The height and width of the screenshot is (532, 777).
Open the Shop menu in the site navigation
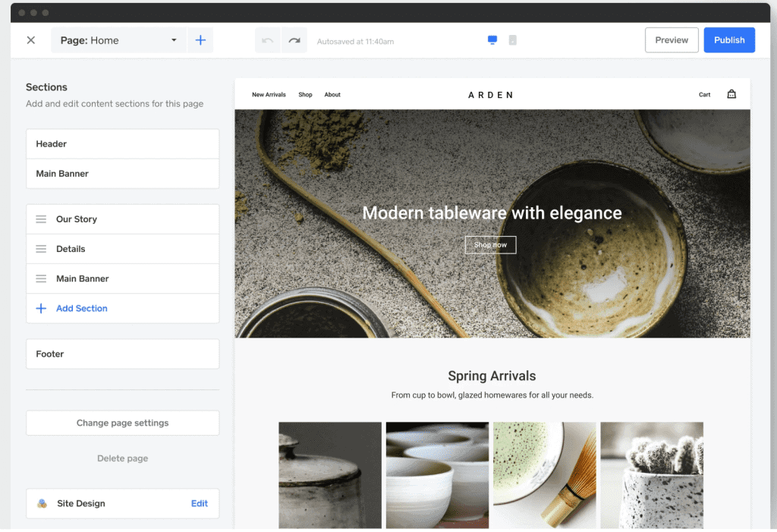(x=305, y=94)
